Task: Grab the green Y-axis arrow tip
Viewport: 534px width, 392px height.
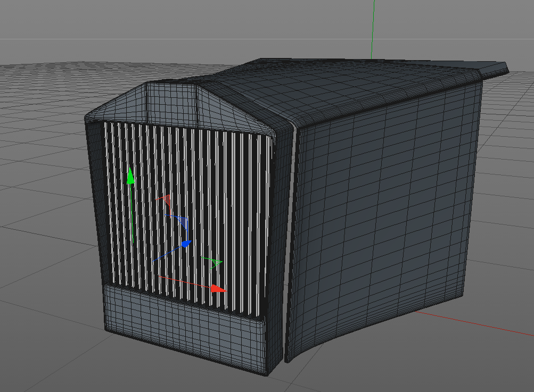Action: point(130,176)
